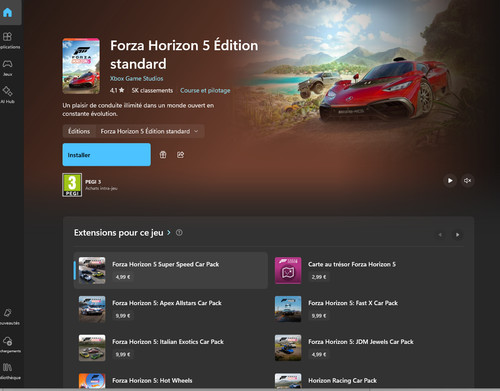
Task: Click the Carte au trésor pink map icon
Action: click(288, 270)
